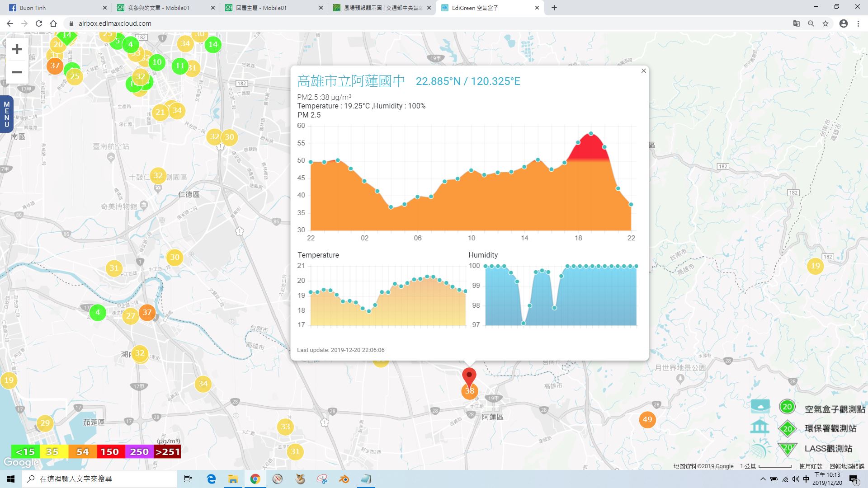Image resolution: width=868 pixels, height=488 pixels.
Task: Open the MENU side panel
Action: click(6, 114)
